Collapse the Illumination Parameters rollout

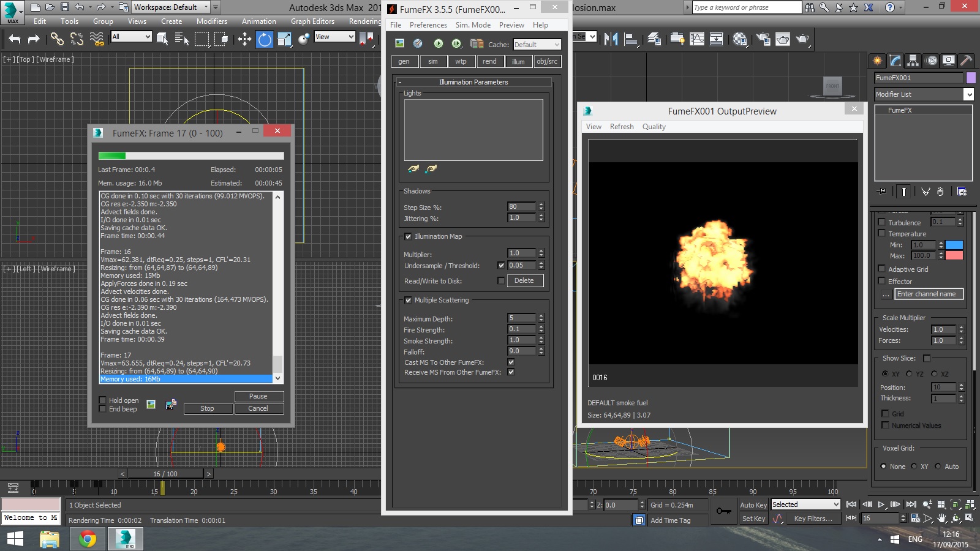(x=473, y=82)
